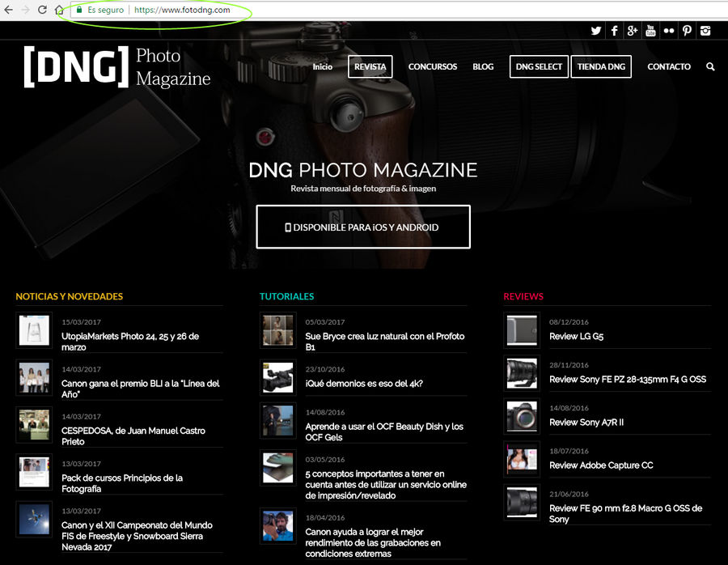728x565 pixels.
Task: Open Review Adobe Capture CC link
Action: point(601,465)
